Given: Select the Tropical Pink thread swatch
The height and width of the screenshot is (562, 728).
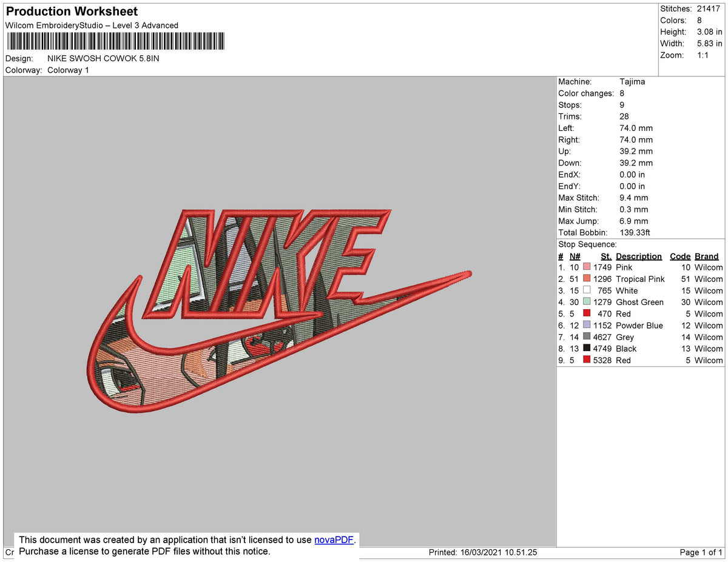Looking at the screenshot, I should click(586, 279).
